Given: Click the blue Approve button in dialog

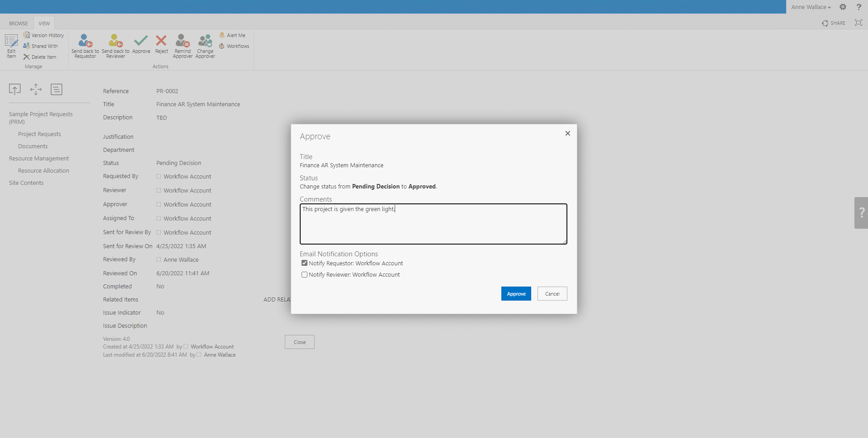Looking at the screenshot, I should pyautogui.click(x=516, y=294).
